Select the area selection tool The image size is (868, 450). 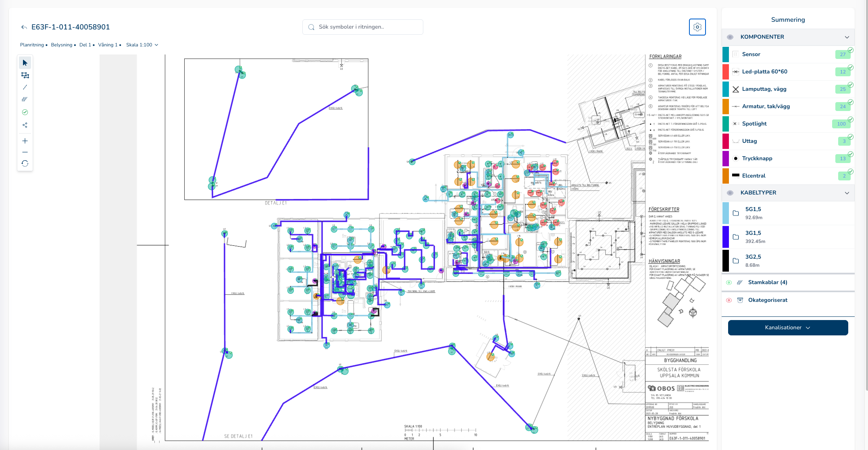click(25, 75)
